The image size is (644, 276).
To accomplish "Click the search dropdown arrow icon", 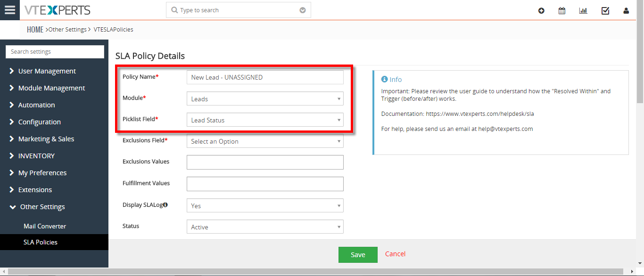I will pyautogui.click(x=303, y=10).
